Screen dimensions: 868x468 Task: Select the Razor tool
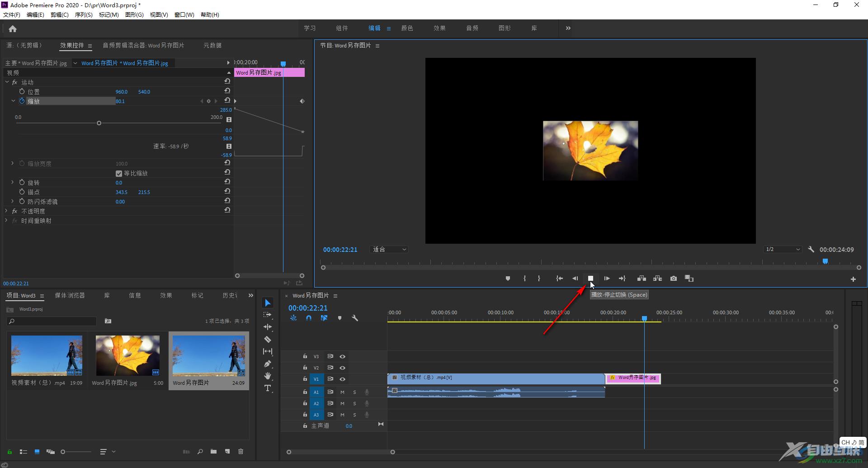click(268, 339)
